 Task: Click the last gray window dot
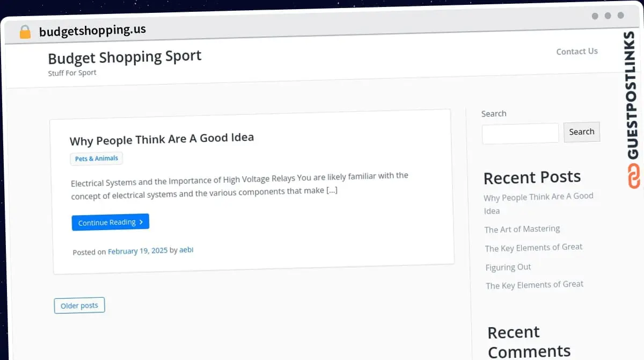click(x=621, y=16)
